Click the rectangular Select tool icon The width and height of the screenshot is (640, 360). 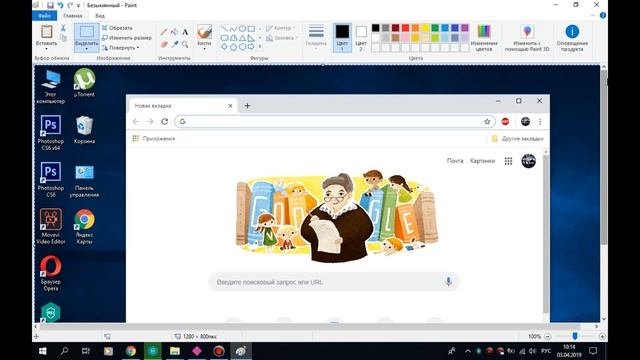pyautogui.click(x=87, y=32)
